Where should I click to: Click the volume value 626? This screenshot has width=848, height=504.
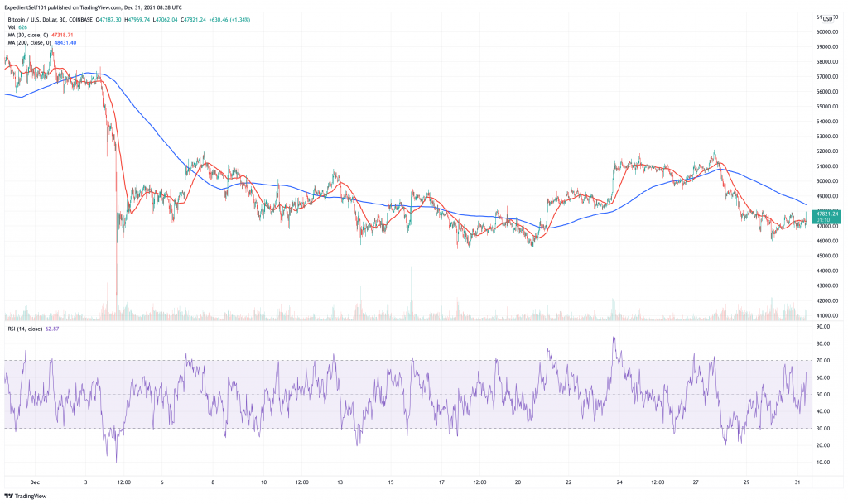22,27
